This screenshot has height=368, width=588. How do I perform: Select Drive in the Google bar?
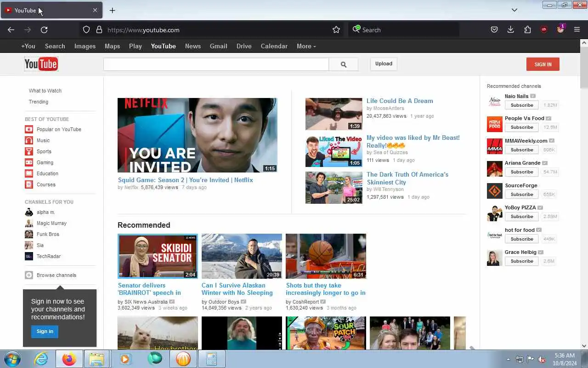click(x=244, y=46)
